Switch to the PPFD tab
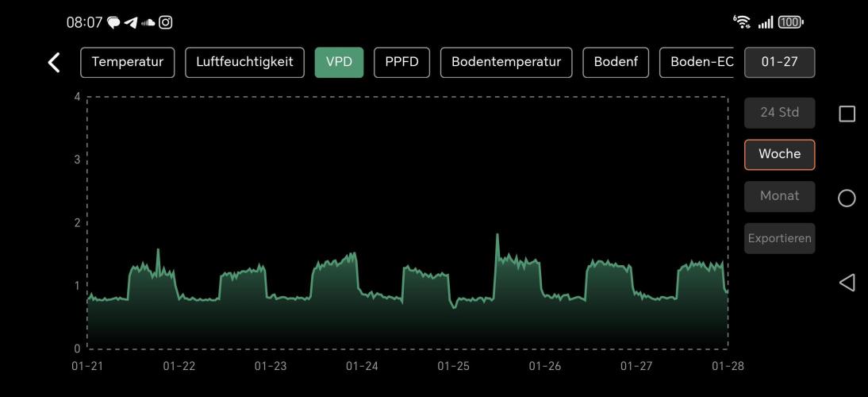 click(402, 62)
